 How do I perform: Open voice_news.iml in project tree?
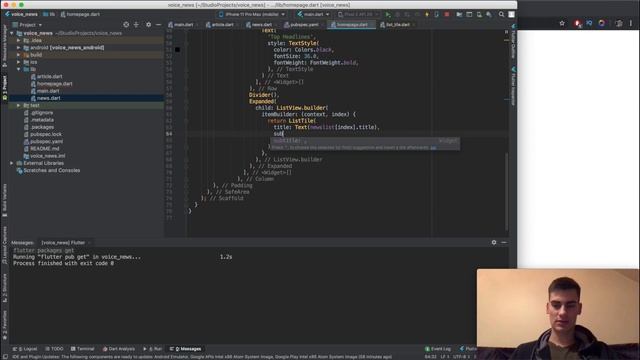tap(47, 156)
